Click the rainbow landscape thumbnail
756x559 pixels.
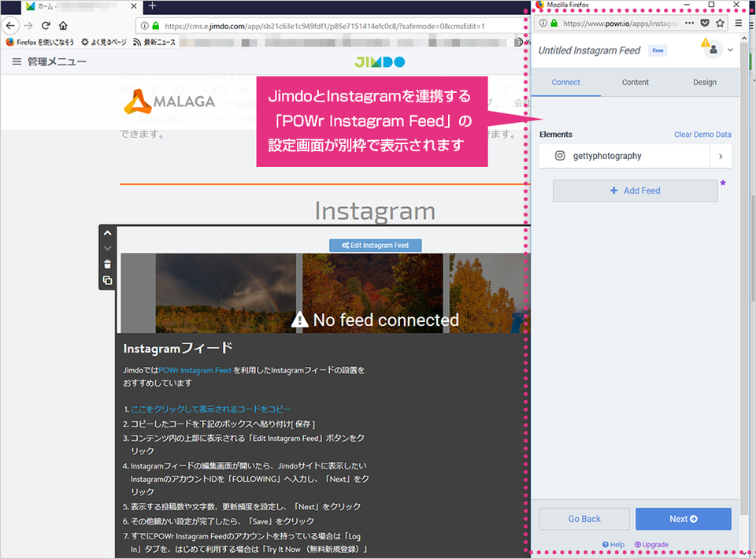(226, 293)
